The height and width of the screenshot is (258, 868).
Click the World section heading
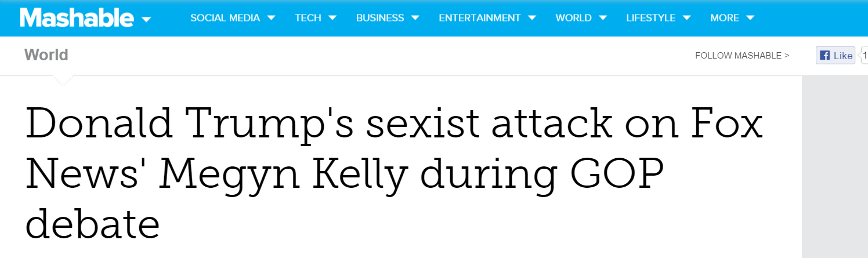click(46, 55)
